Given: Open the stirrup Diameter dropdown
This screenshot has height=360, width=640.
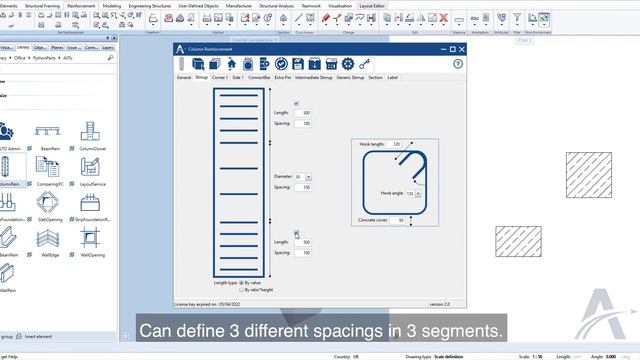Looking at the screenshot, I should 308,177.
